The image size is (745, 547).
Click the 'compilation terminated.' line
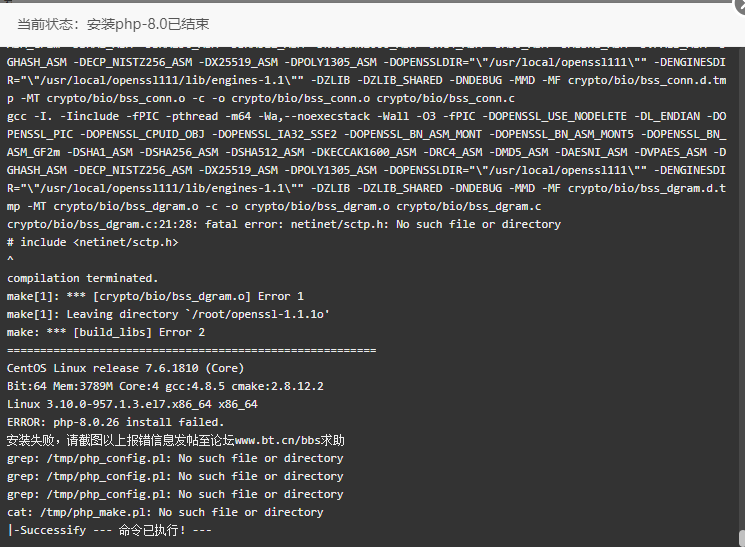(x=82, y=278)
